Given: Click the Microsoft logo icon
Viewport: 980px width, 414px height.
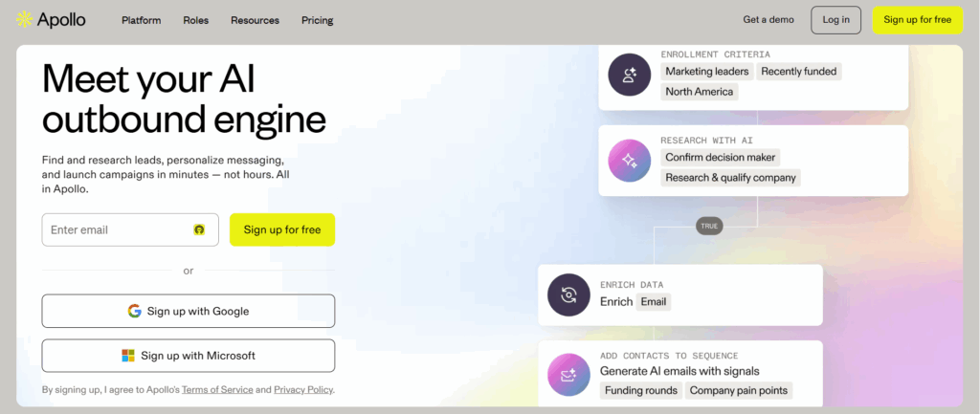Looking at the screenshot, I should click(128, 356).
